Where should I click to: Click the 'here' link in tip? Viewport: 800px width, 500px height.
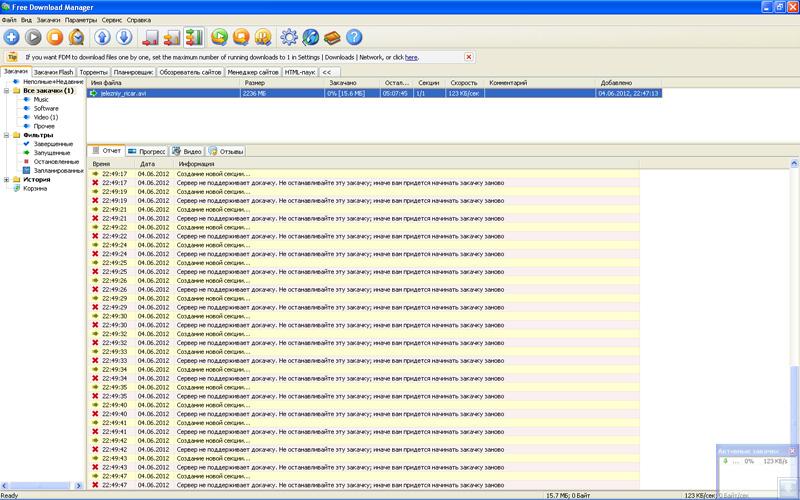pos(411,57)
